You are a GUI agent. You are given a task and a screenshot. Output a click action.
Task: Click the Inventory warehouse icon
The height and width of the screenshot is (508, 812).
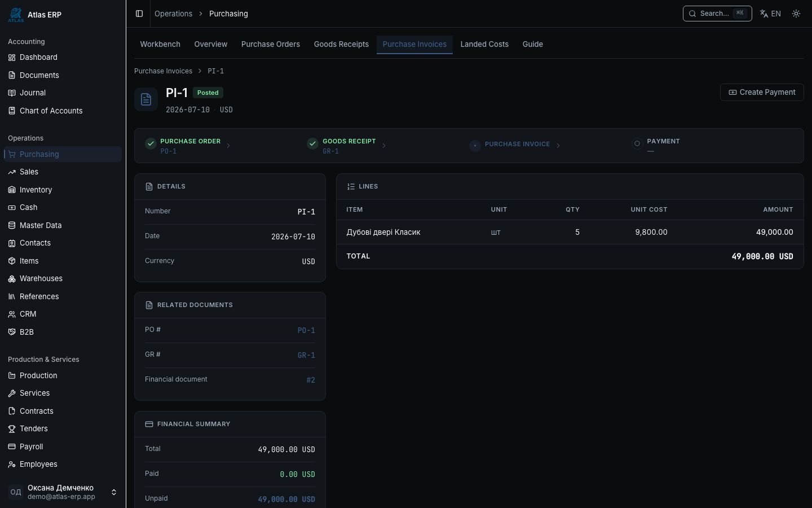coord(12,190)
